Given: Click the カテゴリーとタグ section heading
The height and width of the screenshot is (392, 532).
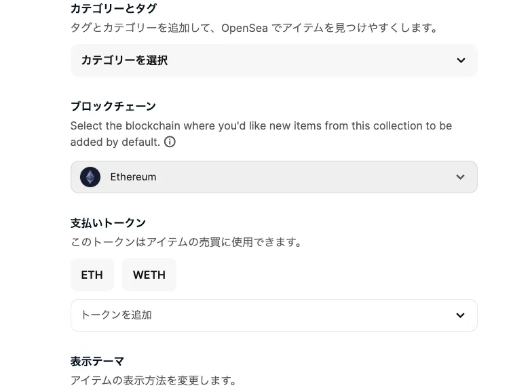Looking at the screenshot, I should pos(113,9).
